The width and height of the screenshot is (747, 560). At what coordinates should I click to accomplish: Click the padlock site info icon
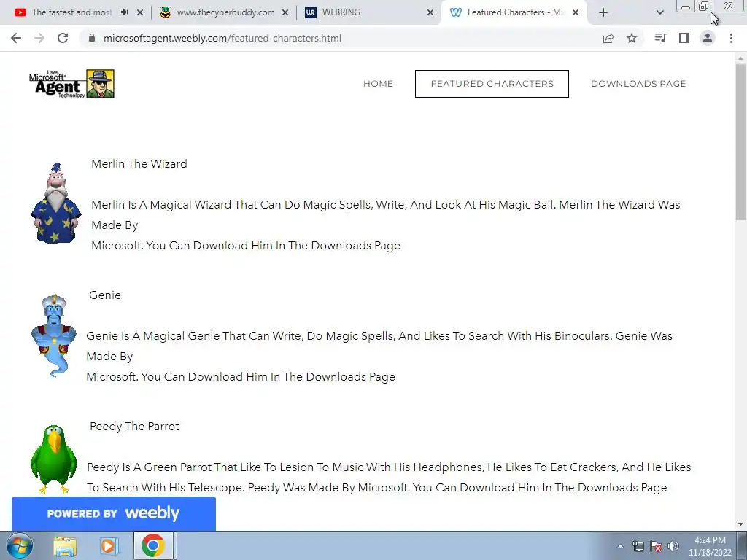pyautogui.click(x=92, y=38)
